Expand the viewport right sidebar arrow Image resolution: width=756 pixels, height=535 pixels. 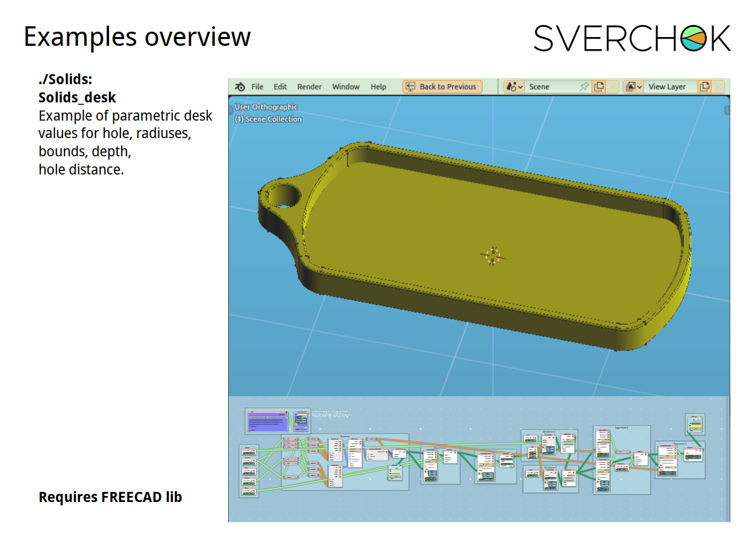727,110
